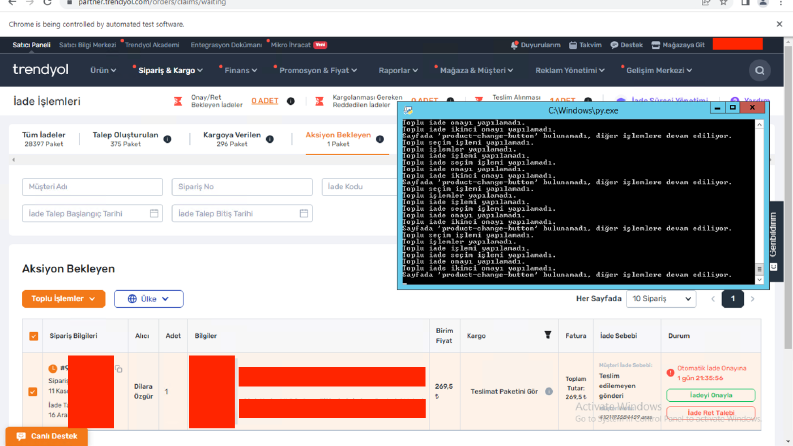The width and height of the screenshot is (793, 446).
Task: Click the py.exe console window icon
Action: click(408, 110)
